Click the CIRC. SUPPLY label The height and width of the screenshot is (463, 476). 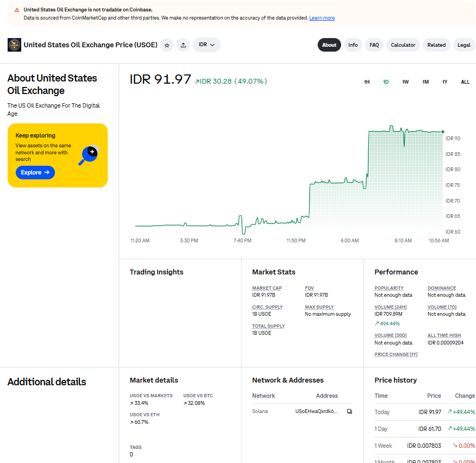click(x=267, y=307)
